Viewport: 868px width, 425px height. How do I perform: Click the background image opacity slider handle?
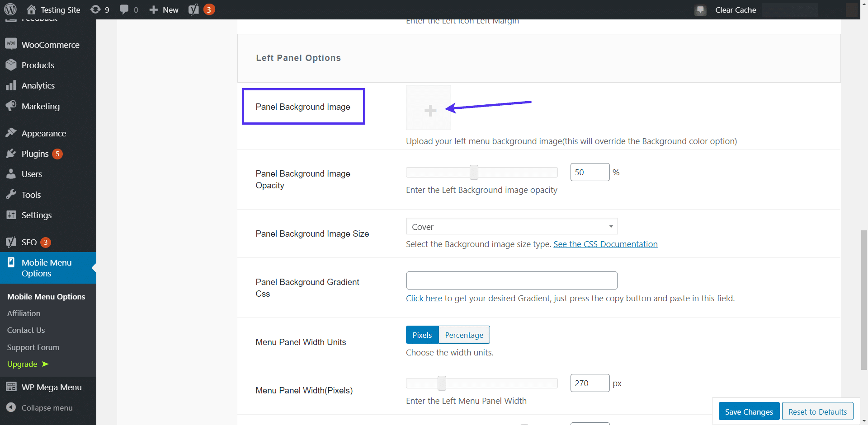click(474, 172)
